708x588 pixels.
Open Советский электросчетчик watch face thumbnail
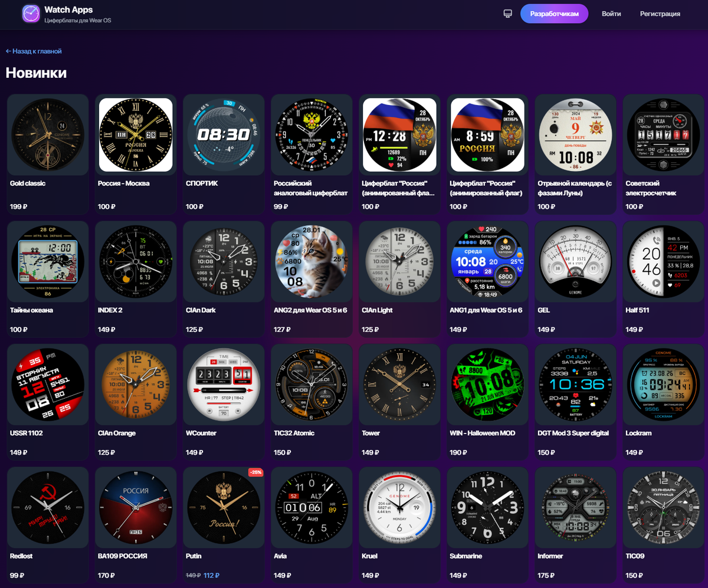coord(664,135)
